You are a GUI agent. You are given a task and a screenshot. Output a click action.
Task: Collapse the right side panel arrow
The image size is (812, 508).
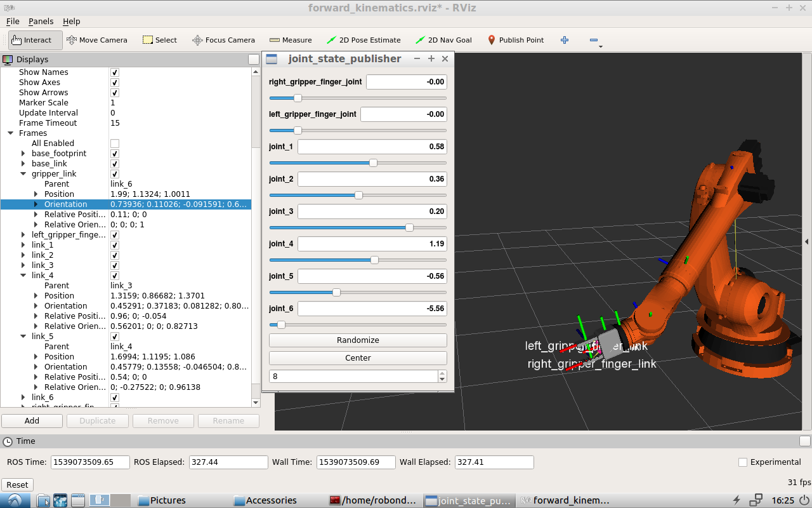[x=808, y=241]
